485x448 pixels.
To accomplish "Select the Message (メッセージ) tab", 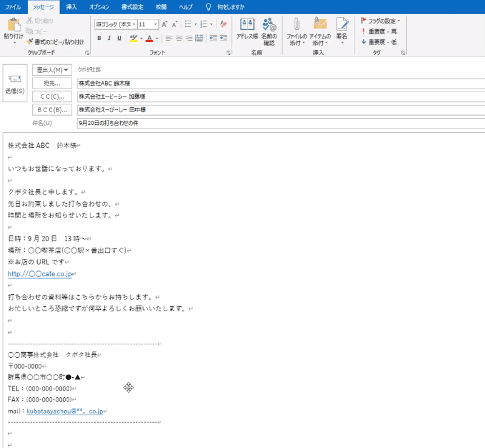I will pos(43,7).
